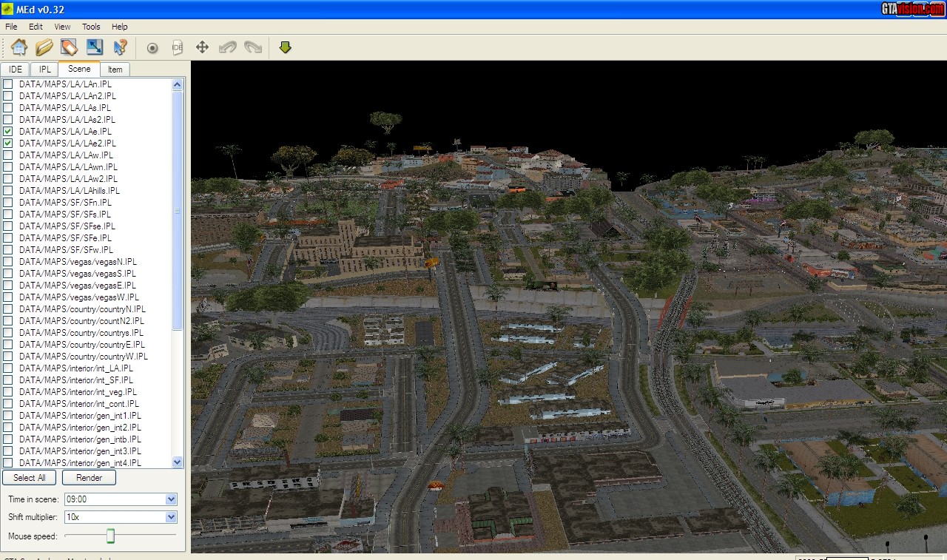
Task: Click the blue diagonal-arrow resize icon
Action: click(94, 47)
